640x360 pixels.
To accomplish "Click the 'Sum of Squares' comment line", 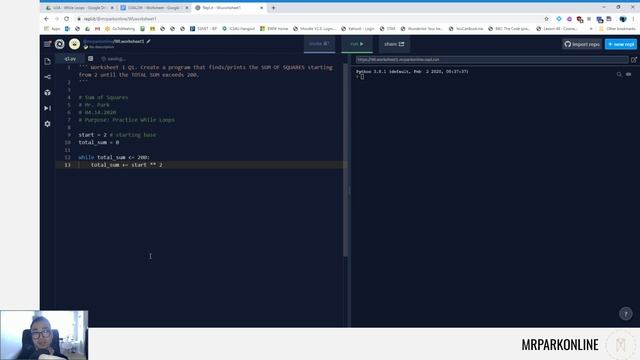I will point(103,98).
